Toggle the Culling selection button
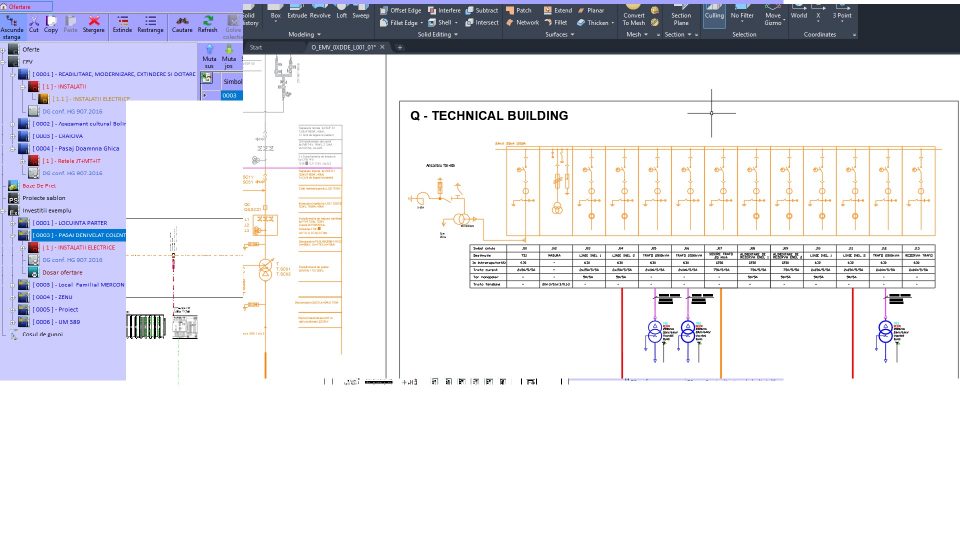 click(714, 15)
